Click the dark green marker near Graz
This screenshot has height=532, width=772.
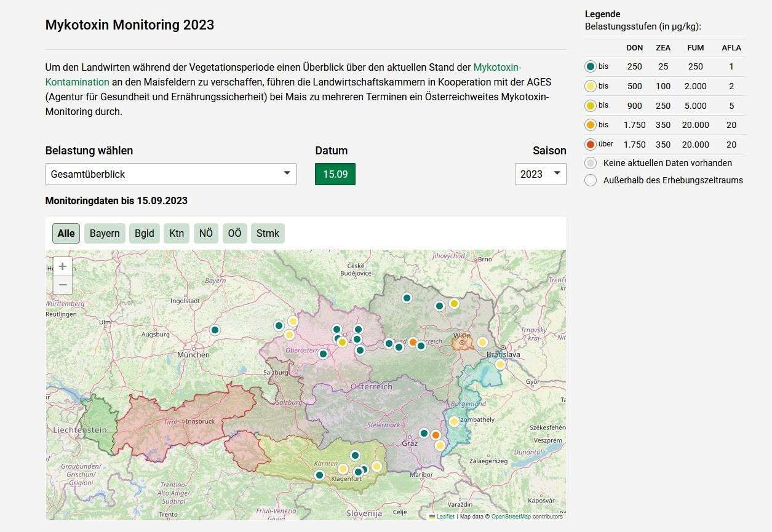424,432
